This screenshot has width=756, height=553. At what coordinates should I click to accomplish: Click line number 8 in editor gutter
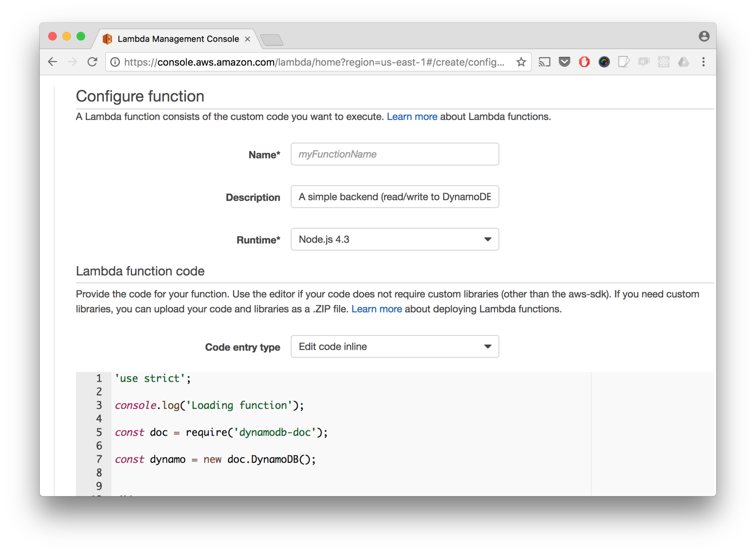99,472
